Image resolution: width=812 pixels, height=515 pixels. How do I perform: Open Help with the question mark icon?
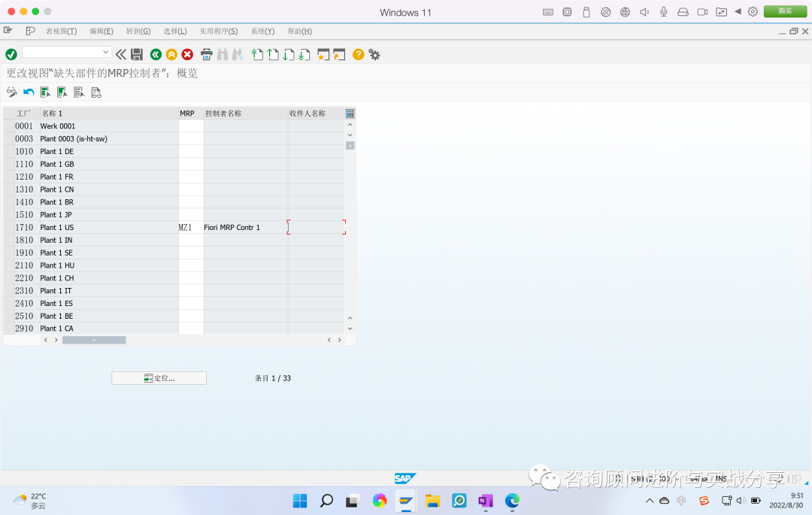tap(359, 54)
